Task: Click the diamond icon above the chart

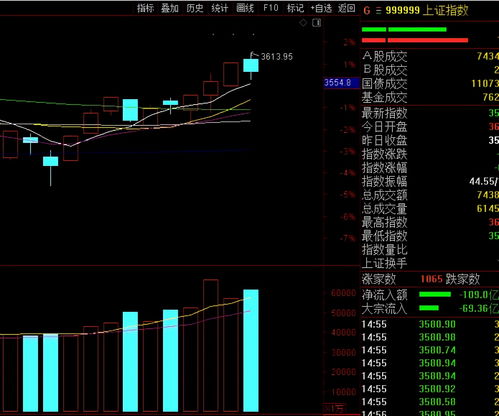Action: pos(303,23)
